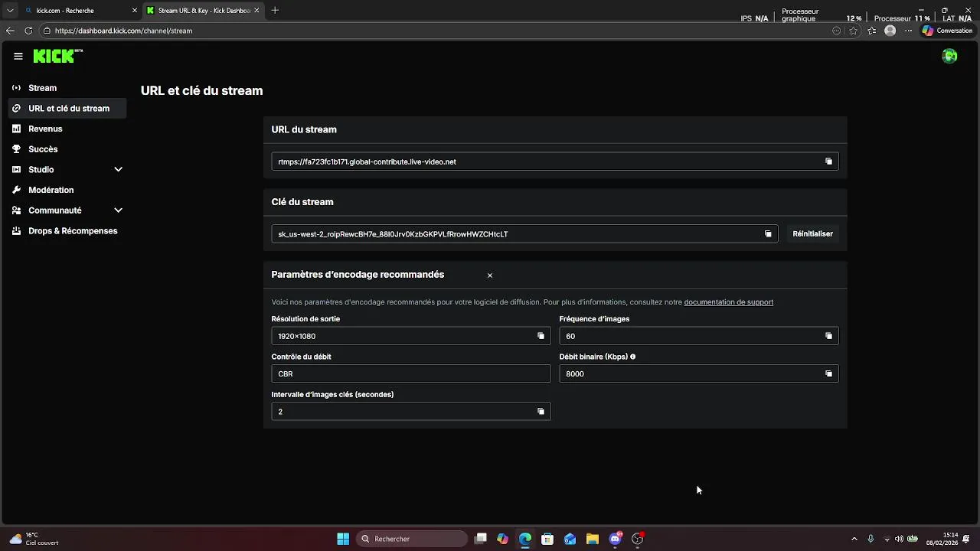Image resolution: width=980 pixels, height=551 pixels.
Task: Open the browser tab search dropdown
Action: pos(10,11)
